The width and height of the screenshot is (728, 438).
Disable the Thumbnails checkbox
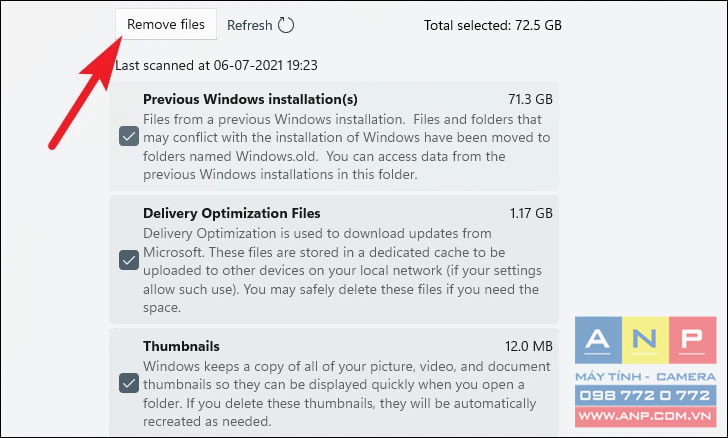[x=129, y=383]
